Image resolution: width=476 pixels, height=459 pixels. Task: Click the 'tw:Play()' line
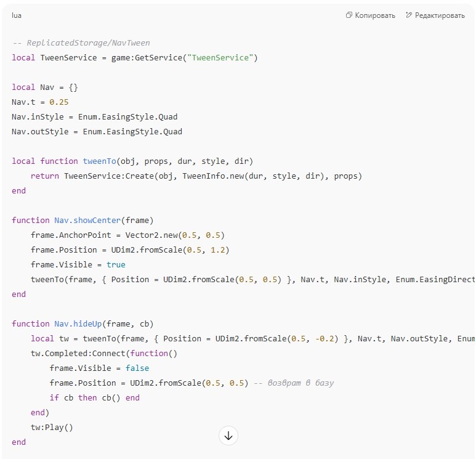click(52, 428)
